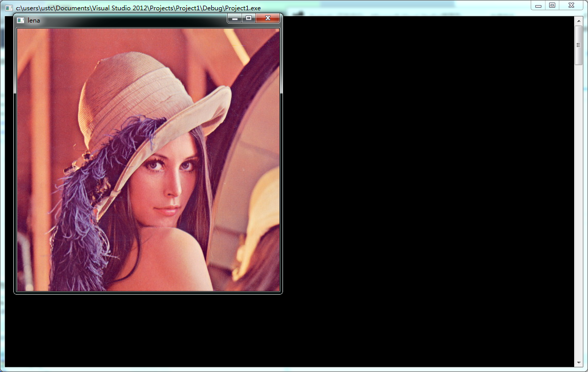Click the lena window title icon
This screenshot has height=372, width=588.
pyautogui.click(x=20, y=20)
